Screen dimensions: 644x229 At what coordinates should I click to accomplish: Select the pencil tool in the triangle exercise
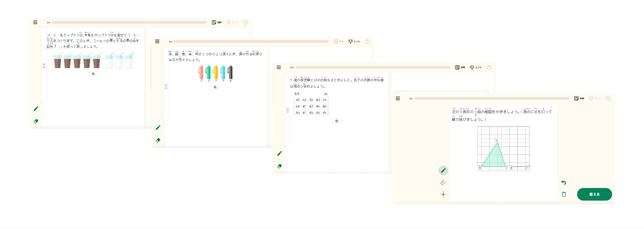coord(443,170)
